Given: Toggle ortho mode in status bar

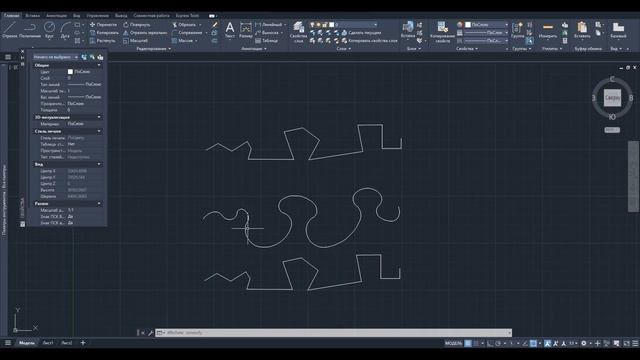Looking at the screenshot, I should 490,343.
